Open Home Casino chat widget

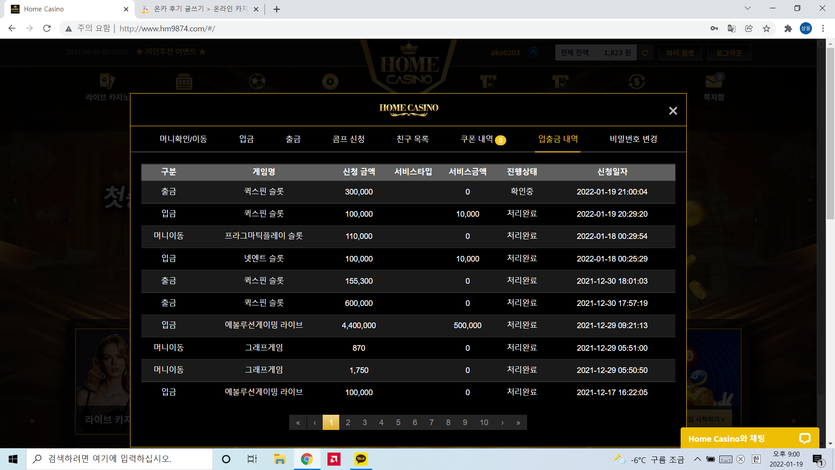pyautogui.click(x=750, y=439)
